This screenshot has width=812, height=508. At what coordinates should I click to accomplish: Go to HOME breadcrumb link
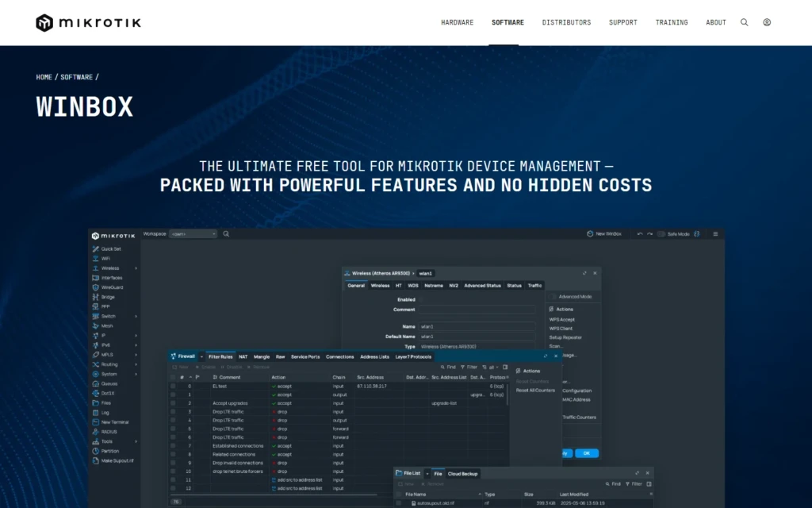click(x=44, y=77)
